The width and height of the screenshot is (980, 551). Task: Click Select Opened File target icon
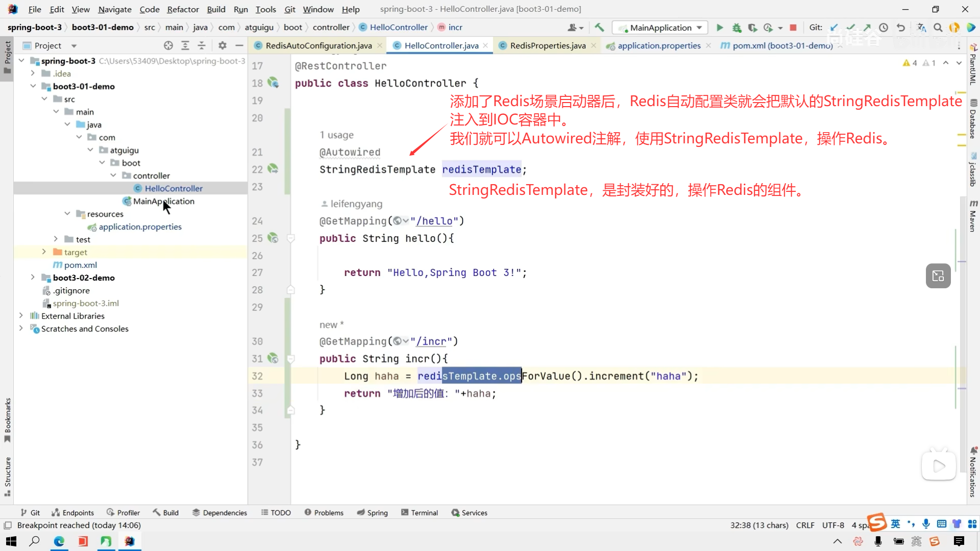pos(168,45)
